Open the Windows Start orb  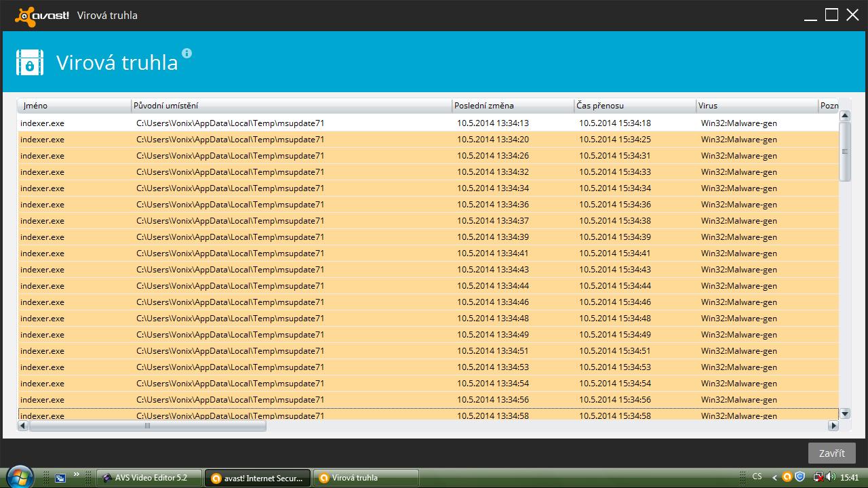[20, 476]
